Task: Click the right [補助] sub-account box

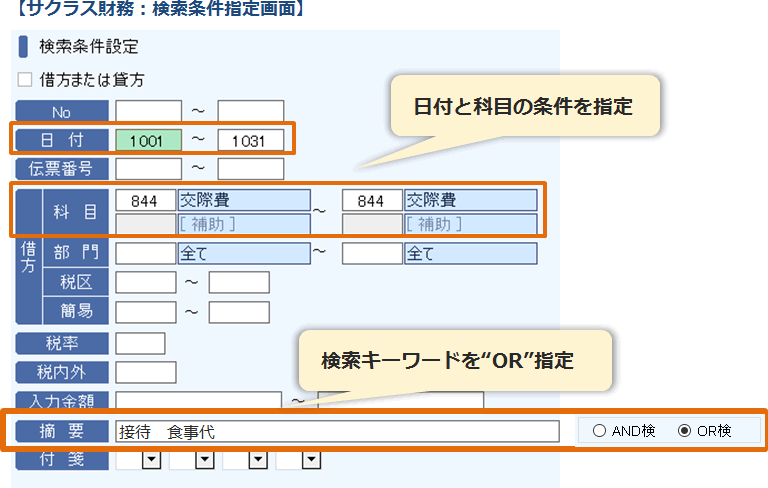Action: pos(471,224)
